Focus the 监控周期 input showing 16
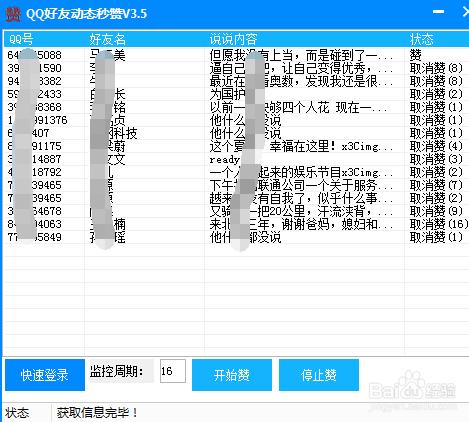The width and height of the screenshot is (469, 422). [x=173, y=371]
